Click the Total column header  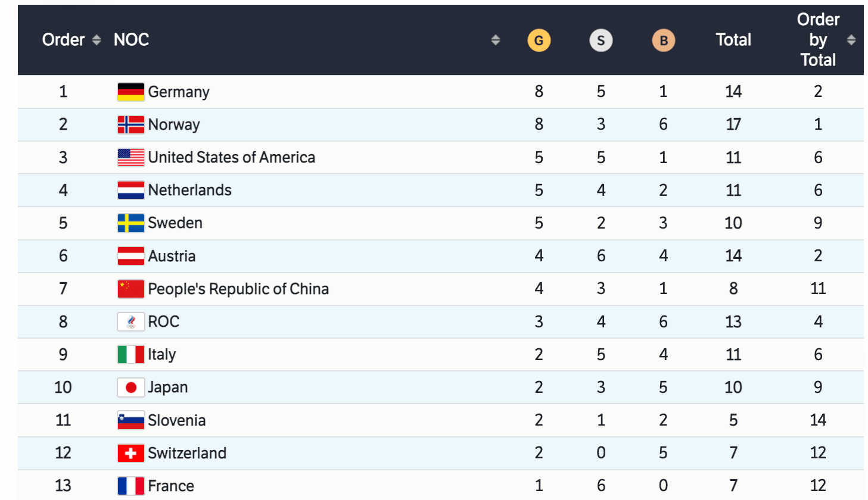pos(733,40)
